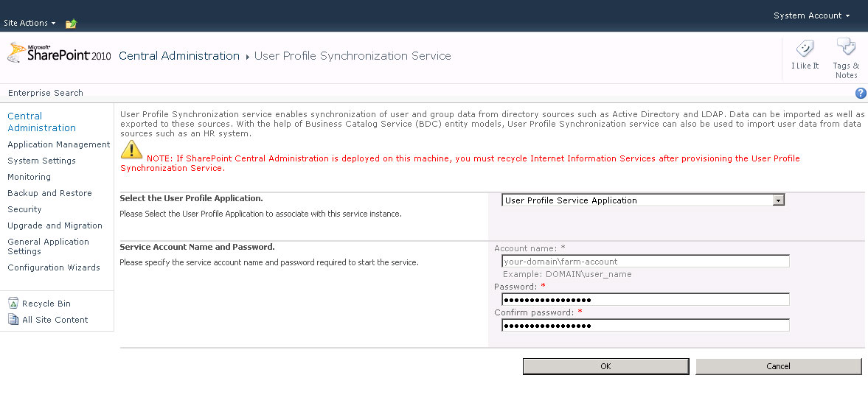The height and width of the screenshot is (420, 868).
Task: Focus the Password field
Action: click(645, 299)
